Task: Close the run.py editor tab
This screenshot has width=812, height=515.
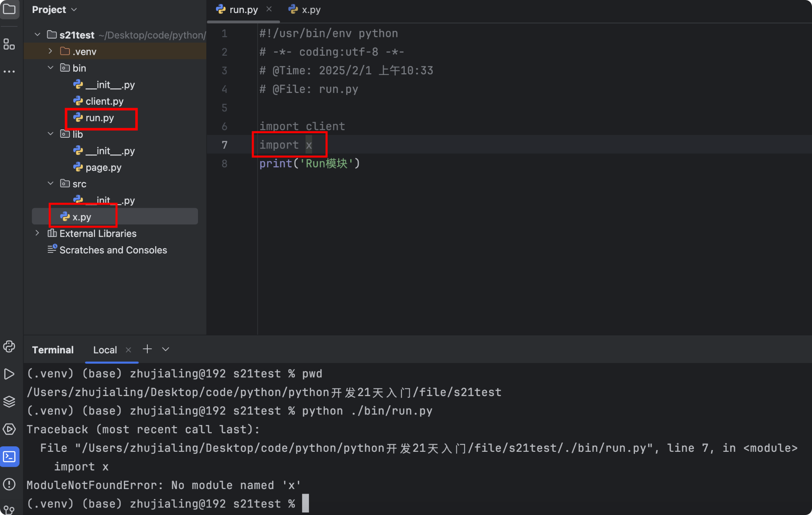Action: [269, 9]
